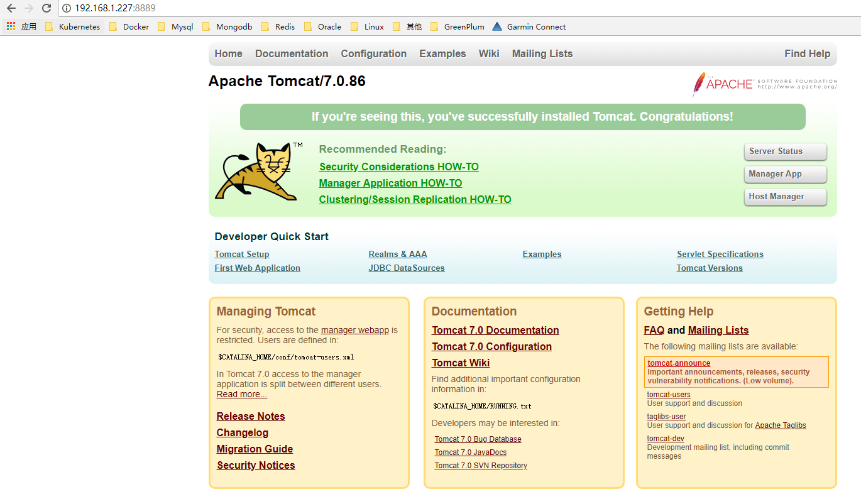Screen dimensions: 861x504
Task: Open the Oracle bookmark folder
Action: (x=322, y=26)
